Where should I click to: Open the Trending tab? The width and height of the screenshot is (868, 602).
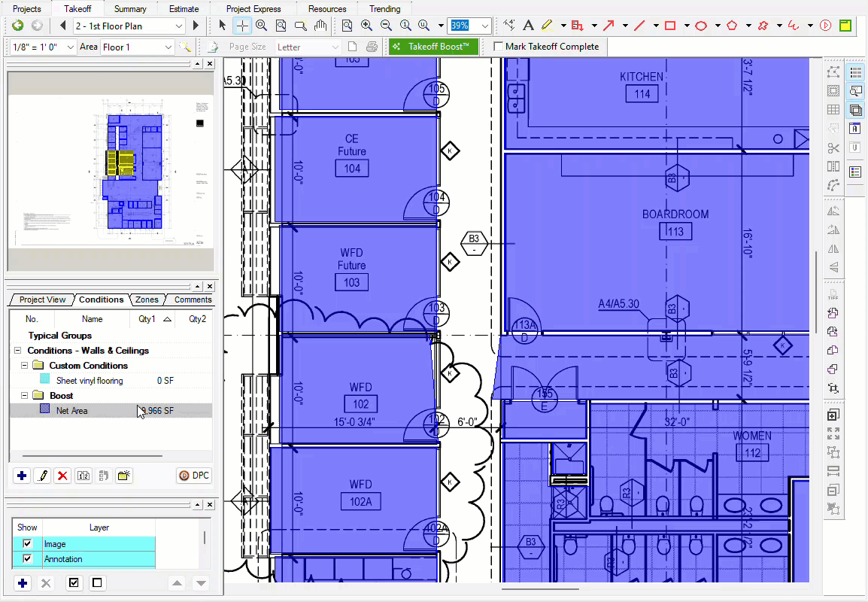384,9
